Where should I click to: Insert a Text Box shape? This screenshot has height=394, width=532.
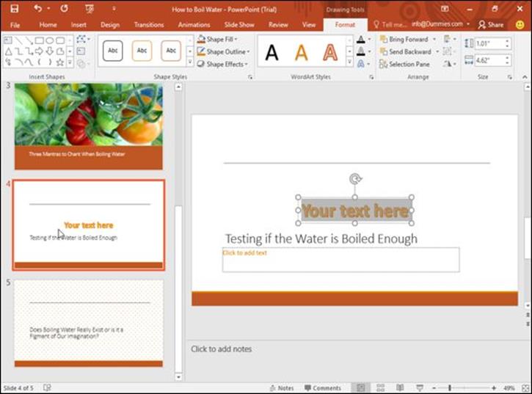[8, 41]
